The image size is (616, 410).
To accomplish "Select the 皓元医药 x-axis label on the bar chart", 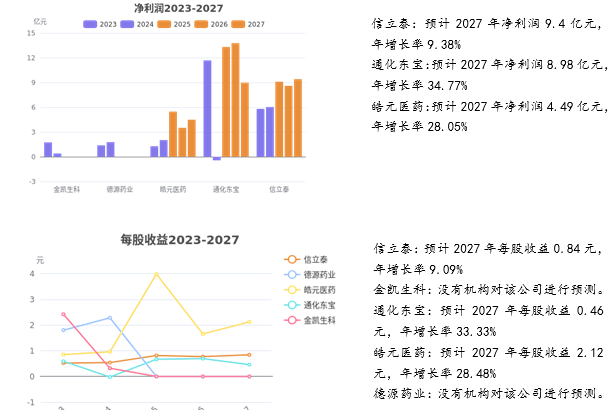I will 173,189.
